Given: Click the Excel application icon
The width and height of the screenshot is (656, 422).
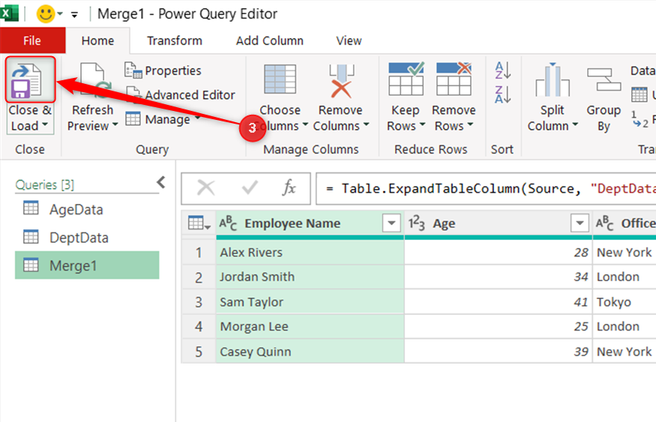Looking at the screenshot, I should click(9, 13).
